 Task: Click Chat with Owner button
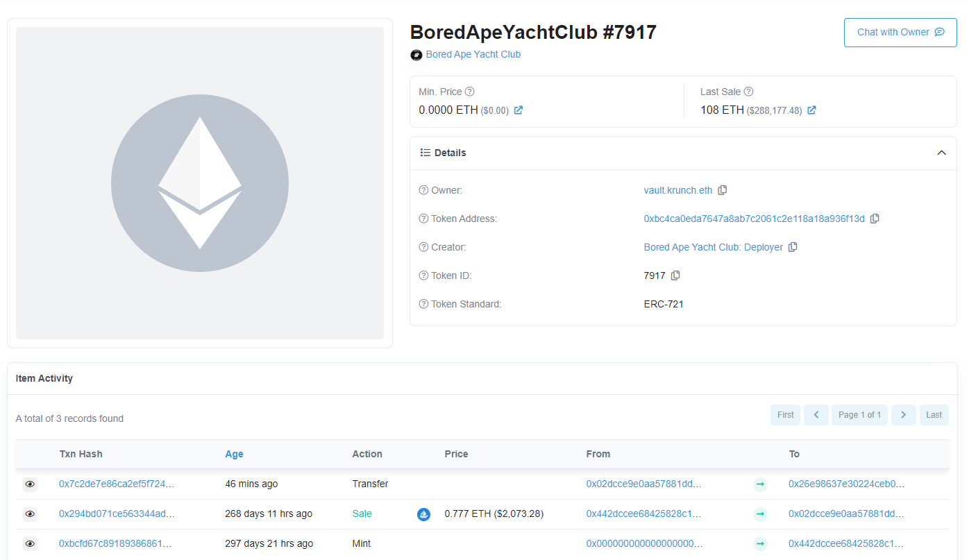[x=900, y=33]
